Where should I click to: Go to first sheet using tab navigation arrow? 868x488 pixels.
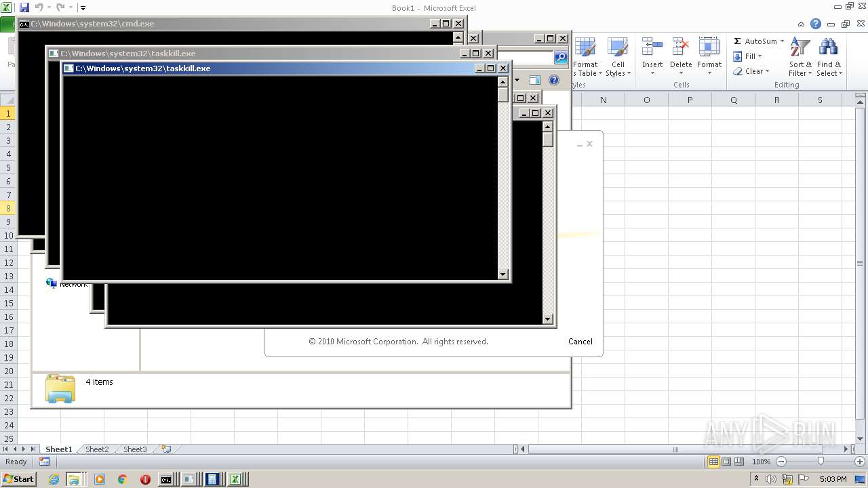coord(6,449)
